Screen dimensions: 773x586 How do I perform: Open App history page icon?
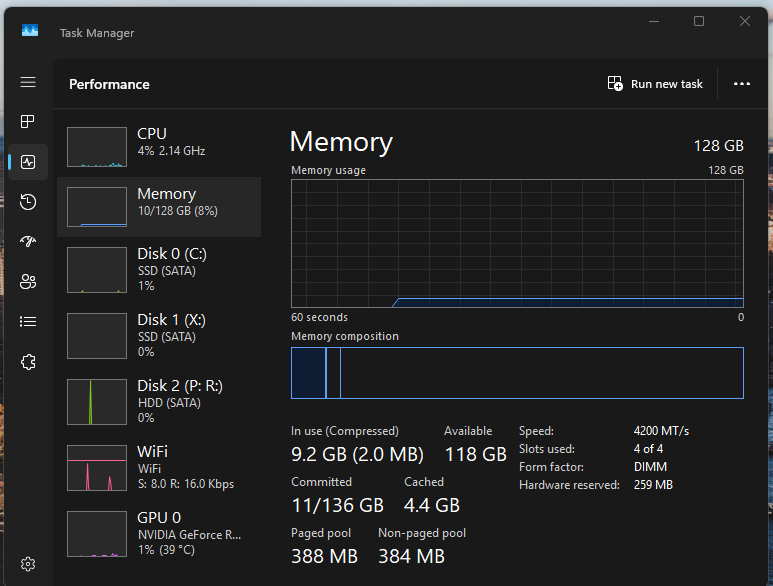[28, 202]
